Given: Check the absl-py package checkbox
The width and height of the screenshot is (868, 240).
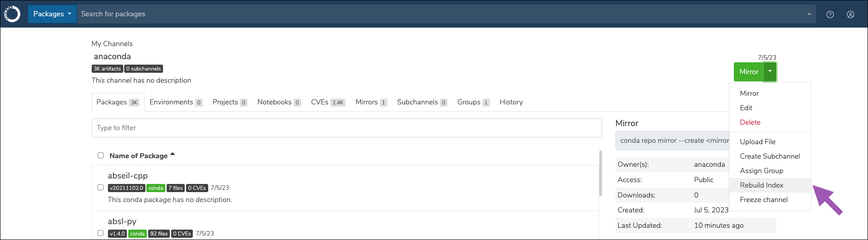Looking at the screenshot, I should [101, 233].
